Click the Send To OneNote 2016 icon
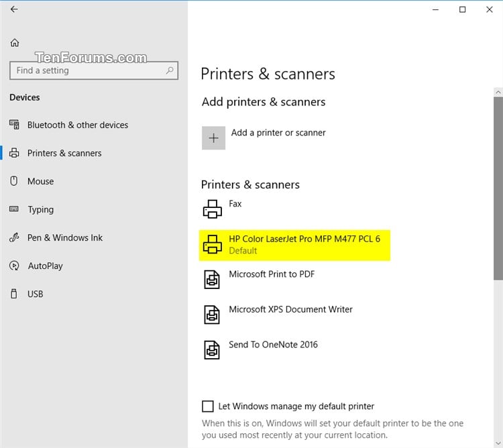This screenshot has height=448, width=503. pos(212,350)
